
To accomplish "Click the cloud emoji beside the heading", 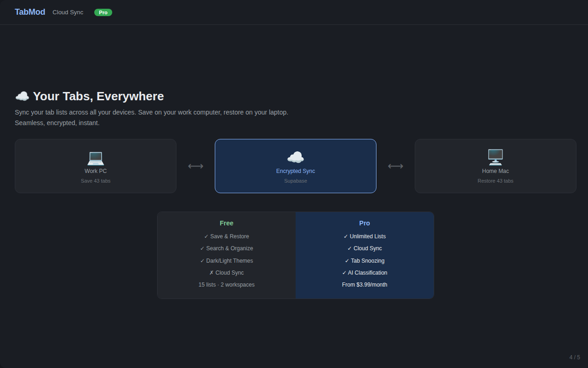I will tap(22, 96).
